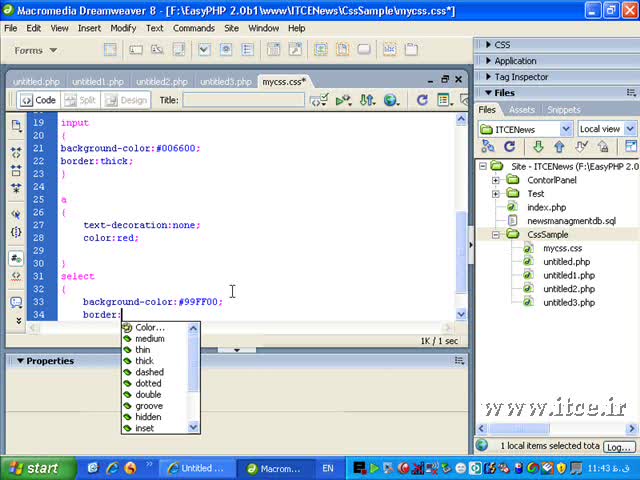
Task: Switch to Design view
Action: click(126, 100)
